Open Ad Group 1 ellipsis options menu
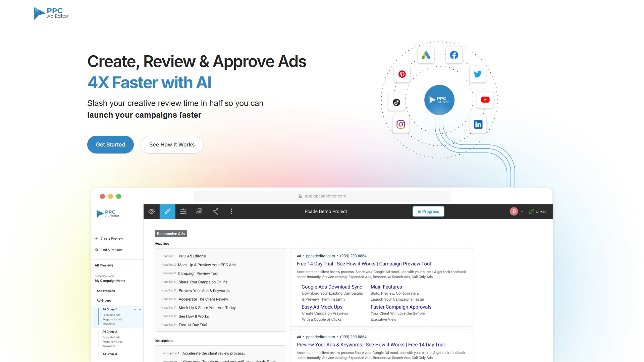This screenshot has width=644, height=362. pos(135,309)
